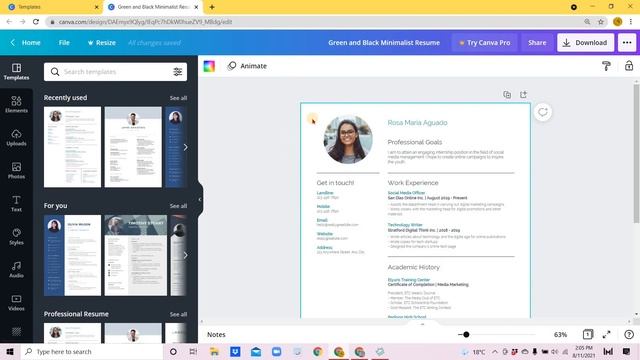Open the page grid view icon
640x360 pixels.
point(588,334)
